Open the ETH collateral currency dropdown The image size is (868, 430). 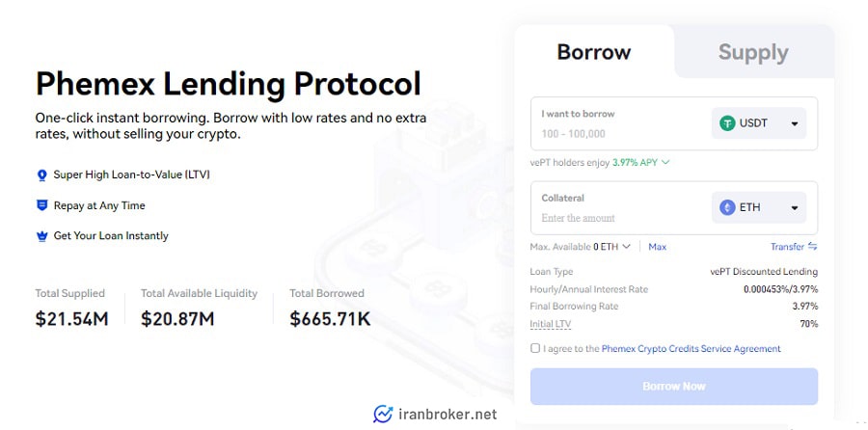[x=759, y=207]
